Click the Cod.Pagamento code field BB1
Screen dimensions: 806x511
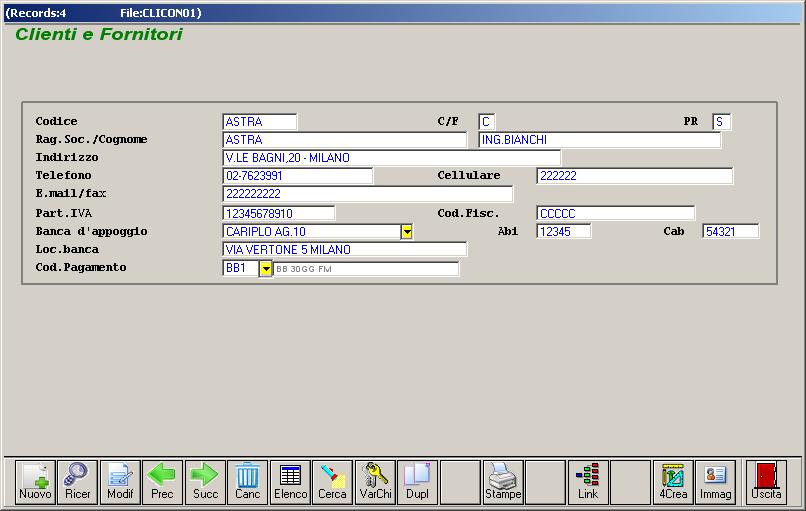[x=241, y=268]
